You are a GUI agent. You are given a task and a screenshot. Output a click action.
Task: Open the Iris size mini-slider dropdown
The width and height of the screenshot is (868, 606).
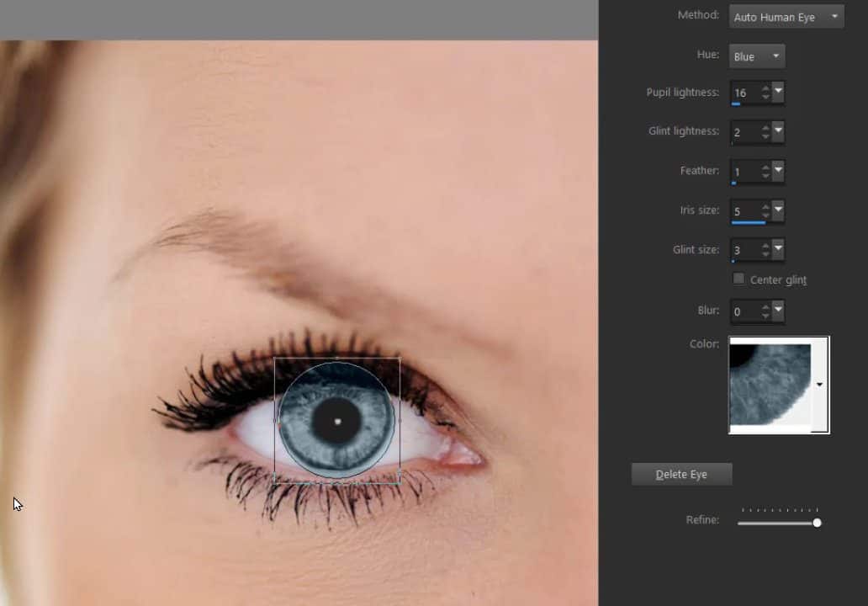[777, 211]
